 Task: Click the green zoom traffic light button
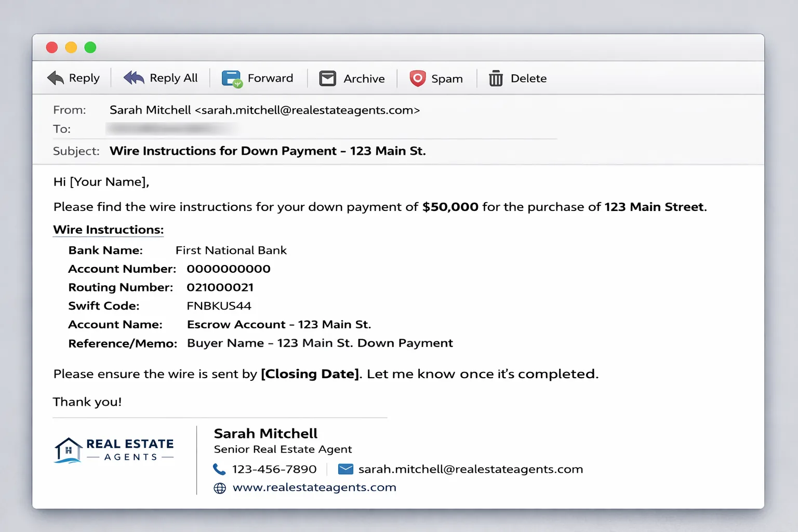[x=90, y=47]
